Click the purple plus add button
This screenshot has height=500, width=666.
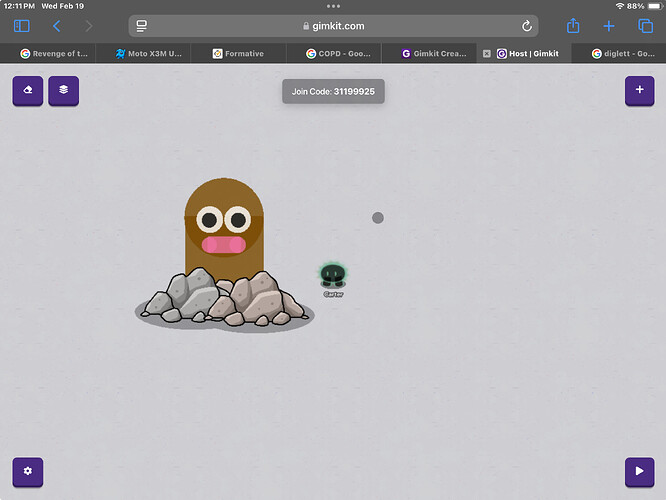(639, 90)
